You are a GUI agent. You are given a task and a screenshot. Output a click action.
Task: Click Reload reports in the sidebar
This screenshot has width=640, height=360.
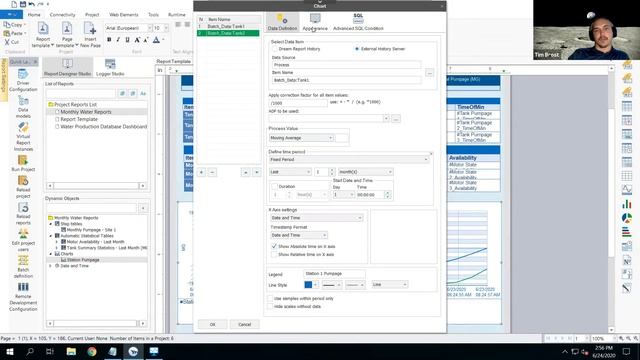23,213
